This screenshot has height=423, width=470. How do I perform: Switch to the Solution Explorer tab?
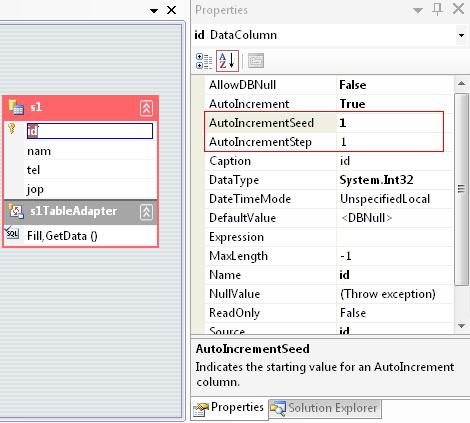pyautogui.click(x=325, y=408)
